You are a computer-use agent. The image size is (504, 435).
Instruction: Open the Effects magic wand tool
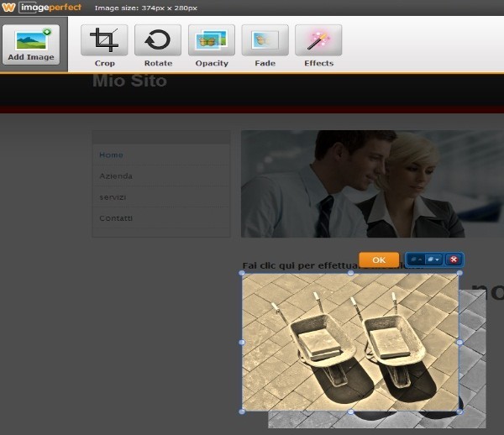click(318, 46)
